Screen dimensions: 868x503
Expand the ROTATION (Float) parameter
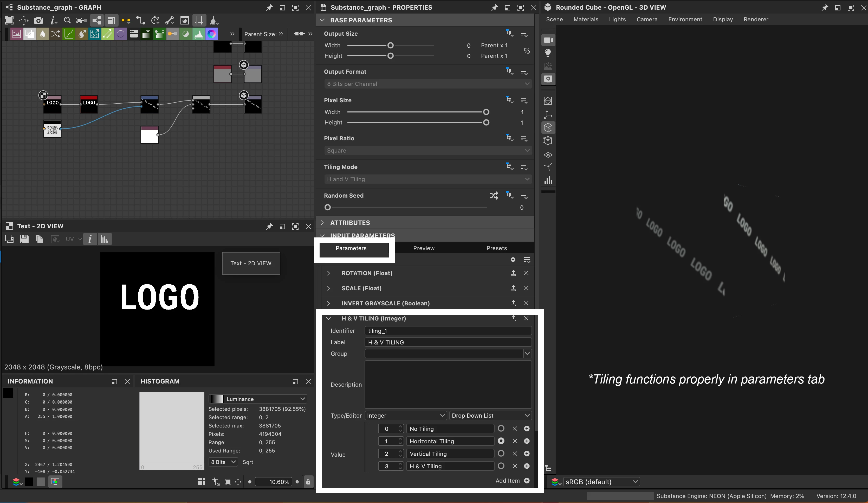click(x=328, y=273)
